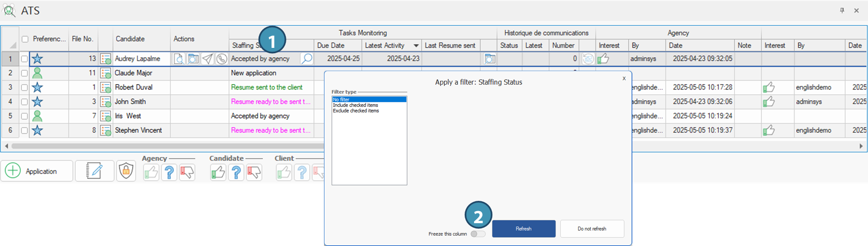Click the Agency question mark icon
The image size is (868, 246).
pos(169,172)
